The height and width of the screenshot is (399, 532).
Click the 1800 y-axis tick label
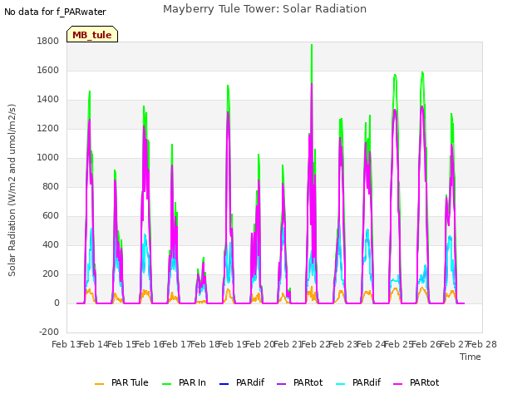pos(48,41)
